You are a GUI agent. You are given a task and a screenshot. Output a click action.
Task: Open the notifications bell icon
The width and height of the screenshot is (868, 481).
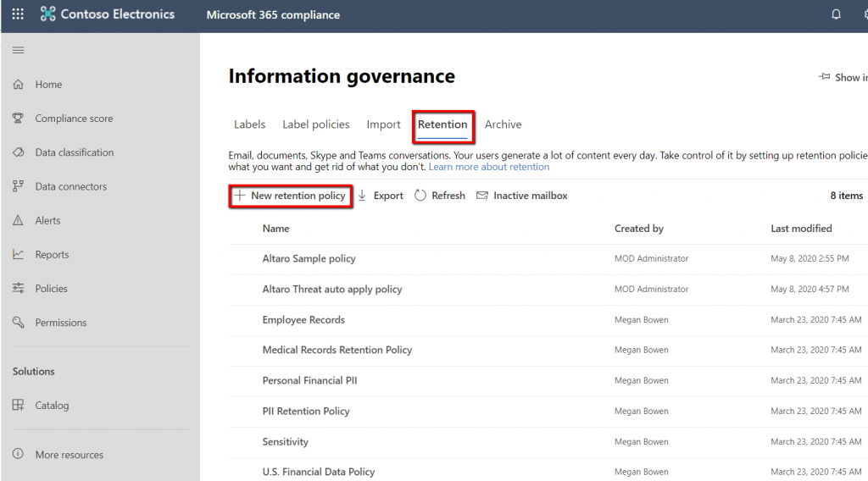click(x=836, y=14)
